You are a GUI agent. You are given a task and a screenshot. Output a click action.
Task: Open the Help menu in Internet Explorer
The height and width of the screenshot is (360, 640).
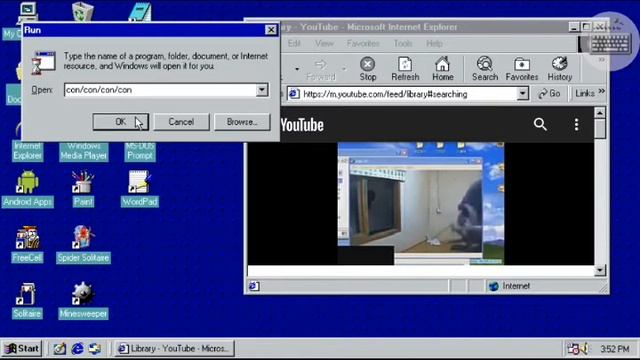click(x=434, y=43)
